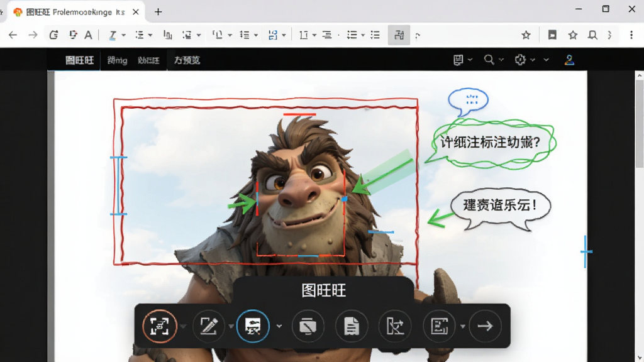Click the 图旺旺 tooltip label above the bottom toolbar

pos(324,290)
